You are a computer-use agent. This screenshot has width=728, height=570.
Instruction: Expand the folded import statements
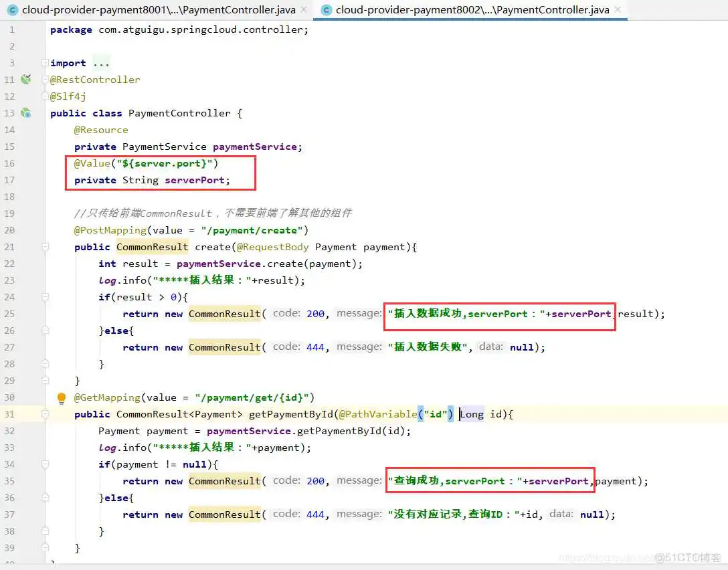point(101,62)
